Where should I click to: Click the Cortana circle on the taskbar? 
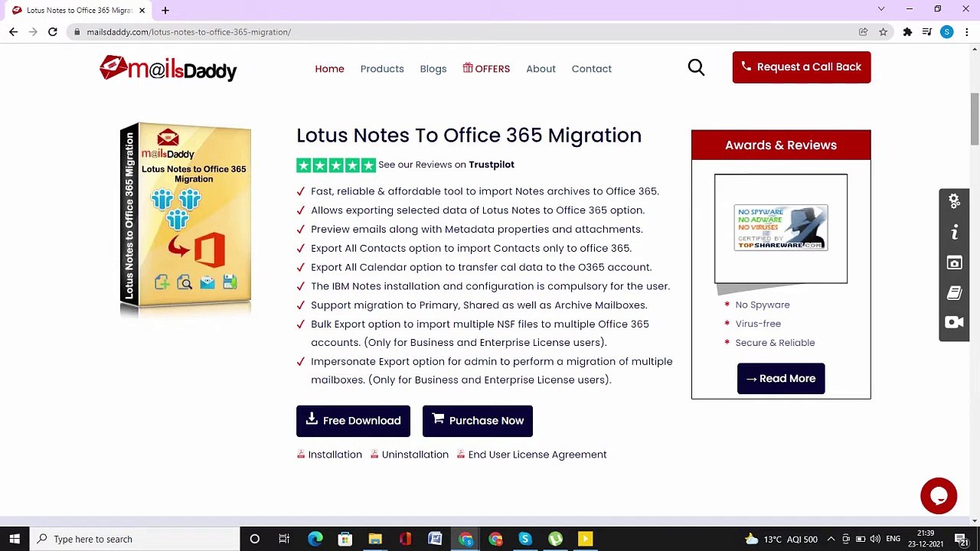click(x=254, y=539)
